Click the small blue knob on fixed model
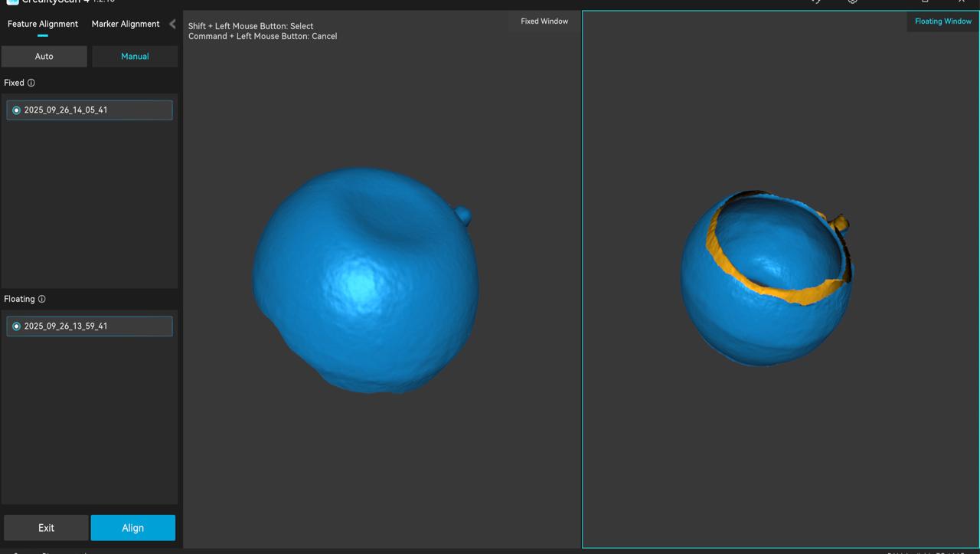The width and height of the screenshot is (980, 554). click(462, 215)
